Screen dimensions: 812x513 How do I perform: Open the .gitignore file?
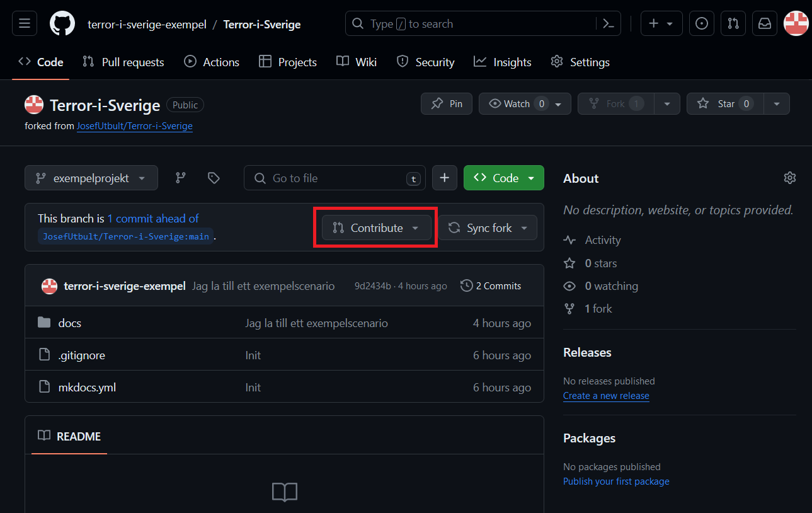(82, 355)
